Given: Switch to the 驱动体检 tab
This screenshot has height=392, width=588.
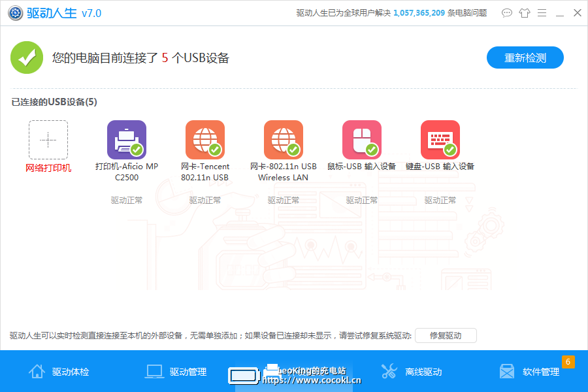Looking at the screenshot, I should pyautogui.click(x=59, y=371).
